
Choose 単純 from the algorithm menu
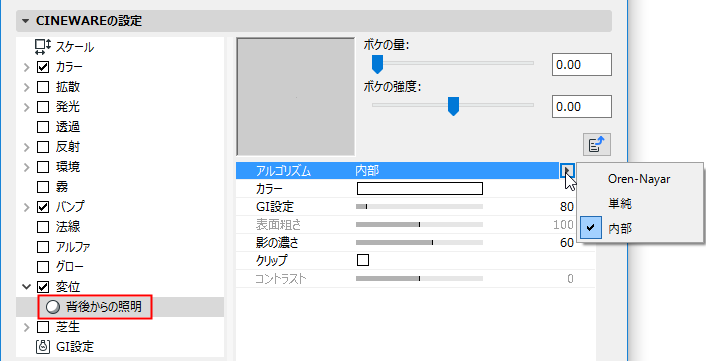[640, 204]
